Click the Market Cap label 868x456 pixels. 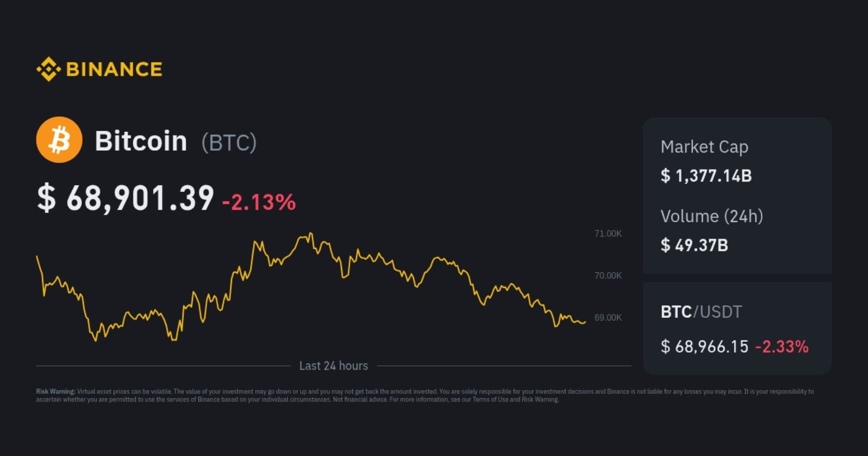(704, 147)
